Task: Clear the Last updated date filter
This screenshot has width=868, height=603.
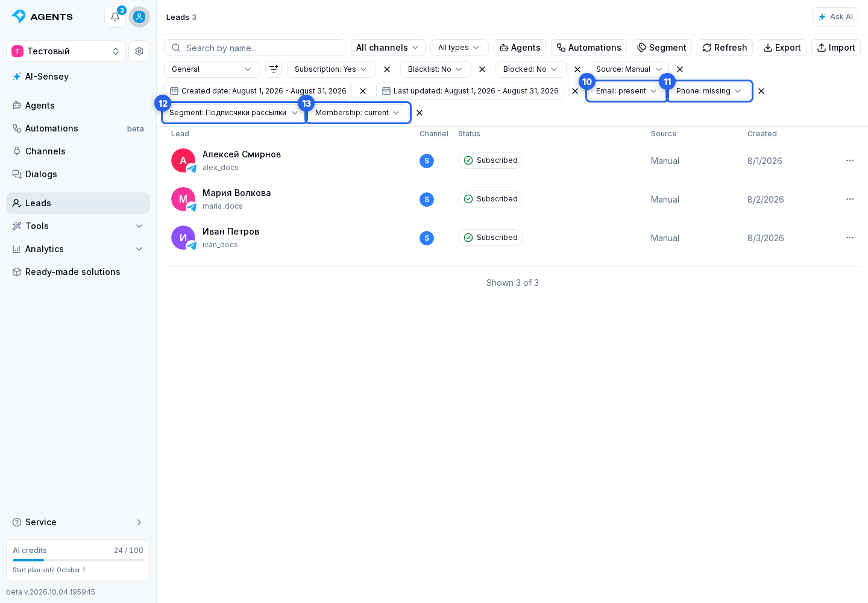Action: coord(575,91)
